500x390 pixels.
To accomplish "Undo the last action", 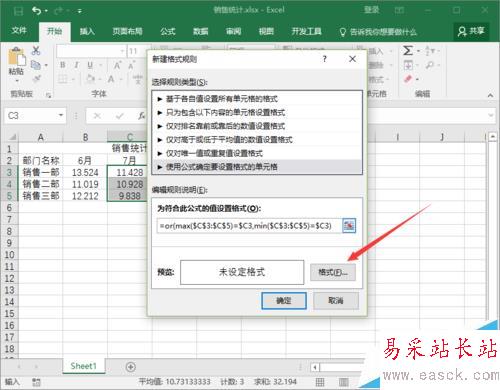I will pos(37,11).
